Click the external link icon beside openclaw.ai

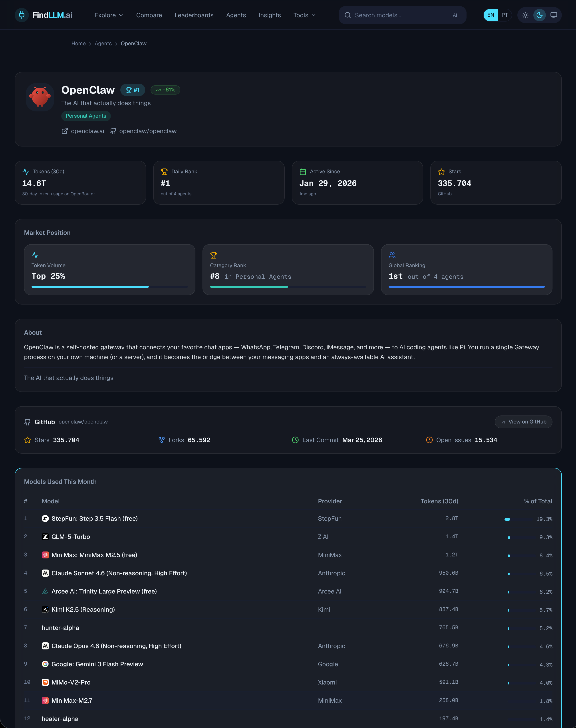pos(65,131)
